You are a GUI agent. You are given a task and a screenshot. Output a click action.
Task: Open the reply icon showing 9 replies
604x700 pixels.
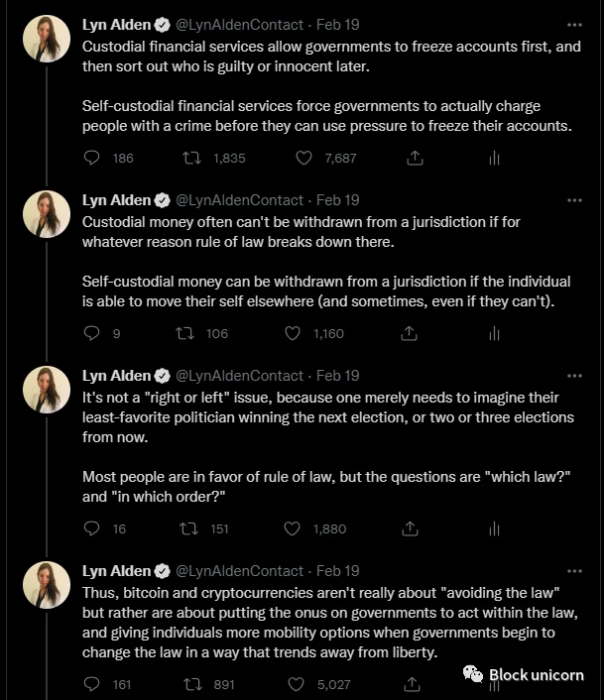91,333
